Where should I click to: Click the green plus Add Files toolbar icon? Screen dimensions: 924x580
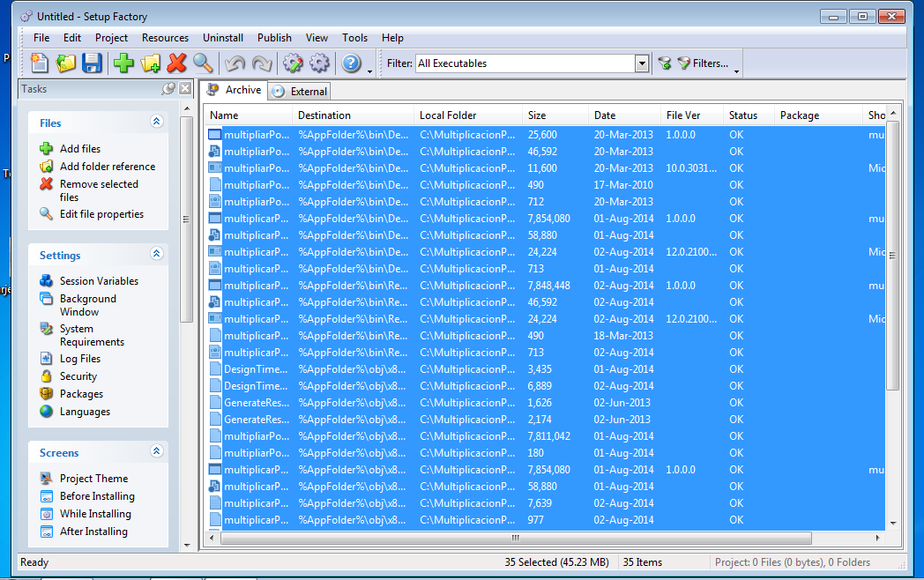123,63
